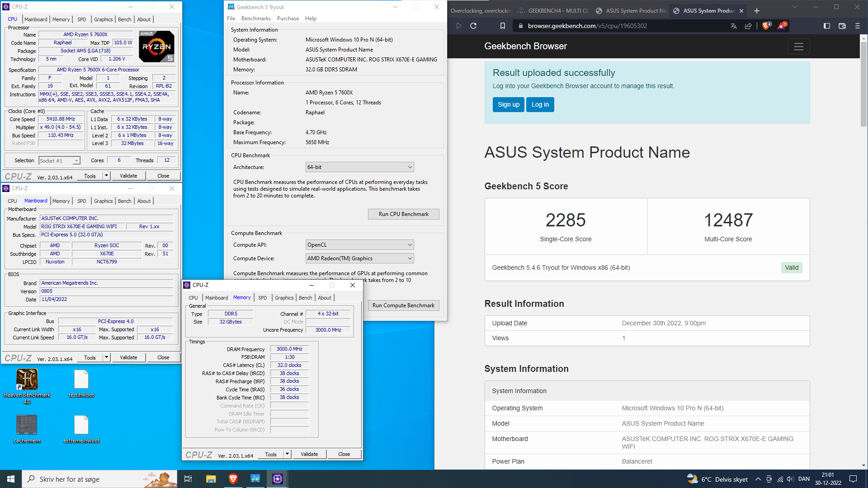The width and height of the screenshot is (868, 488).
Task: Open the Brave Wallet icon
Action: coord(842,26)
